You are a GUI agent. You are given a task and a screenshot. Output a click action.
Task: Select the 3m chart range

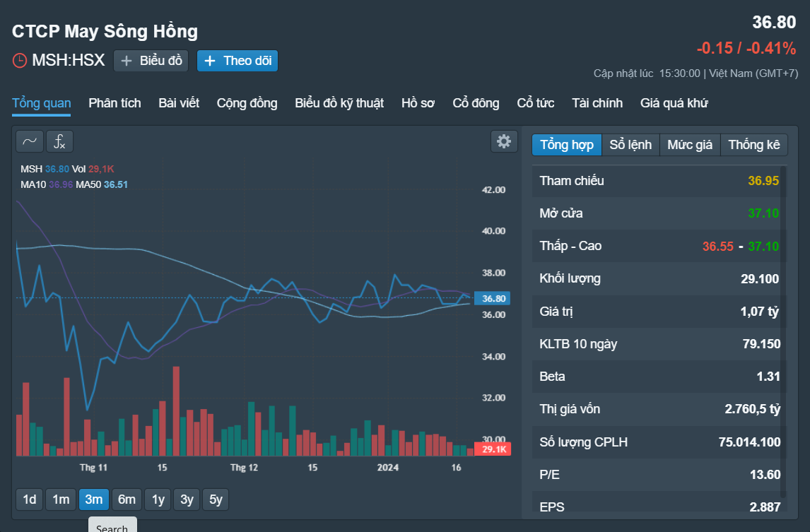[x=93, y=500]
